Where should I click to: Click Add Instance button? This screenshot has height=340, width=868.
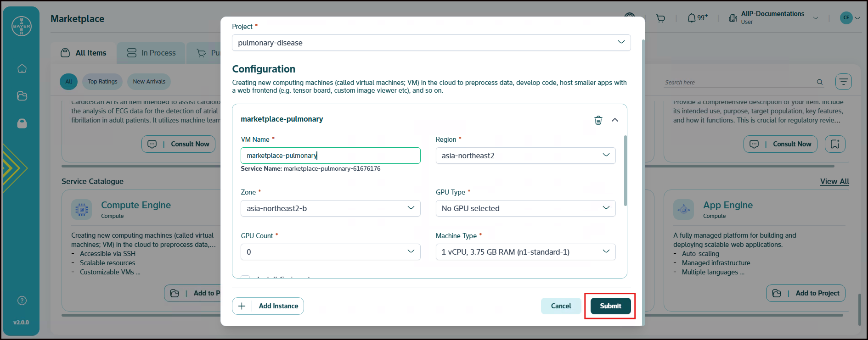[268, 306]
